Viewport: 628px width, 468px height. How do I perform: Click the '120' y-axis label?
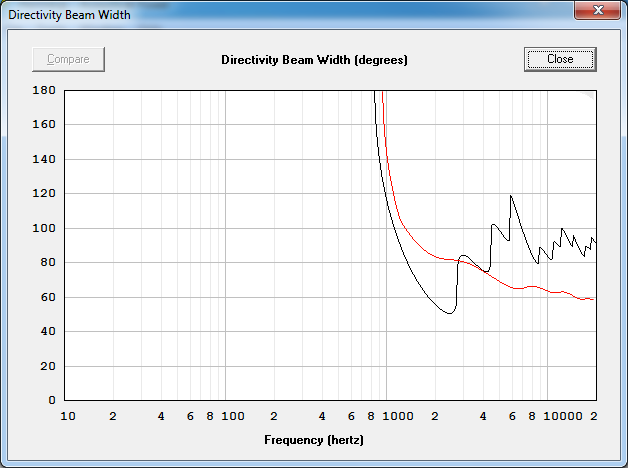point(44,193)
